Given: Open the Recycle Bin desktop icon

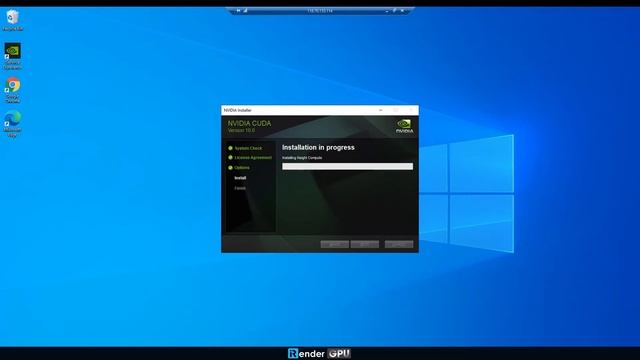Looking at the screenshot, I should [13, 20].
